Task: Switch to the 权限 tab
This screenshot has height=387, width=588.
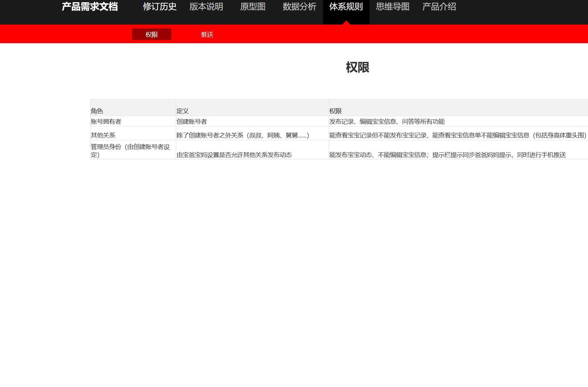Action: [x=152, y=34]
